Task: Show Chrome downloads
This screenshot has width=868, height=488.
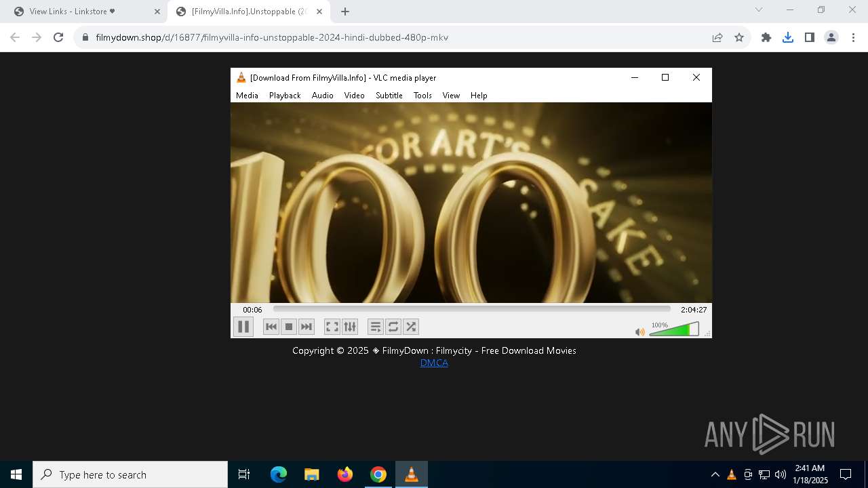Action: pos(788,37)
